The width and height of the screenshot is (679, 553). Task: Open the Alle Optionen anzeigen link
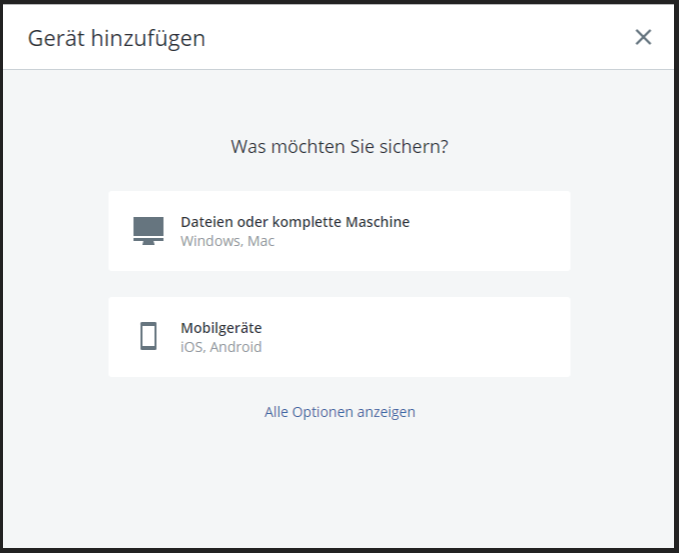pos(339,412)
